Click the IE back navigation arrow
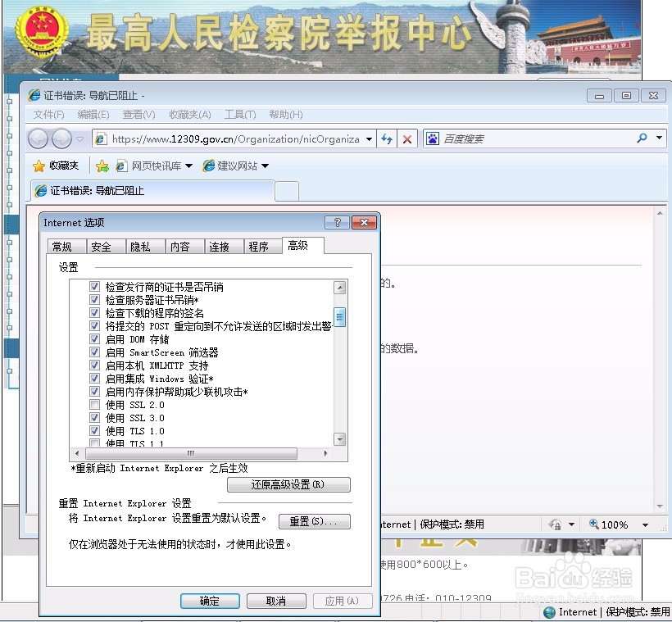Viewport: 672px width, 622px height. click(x=38, y=138)
